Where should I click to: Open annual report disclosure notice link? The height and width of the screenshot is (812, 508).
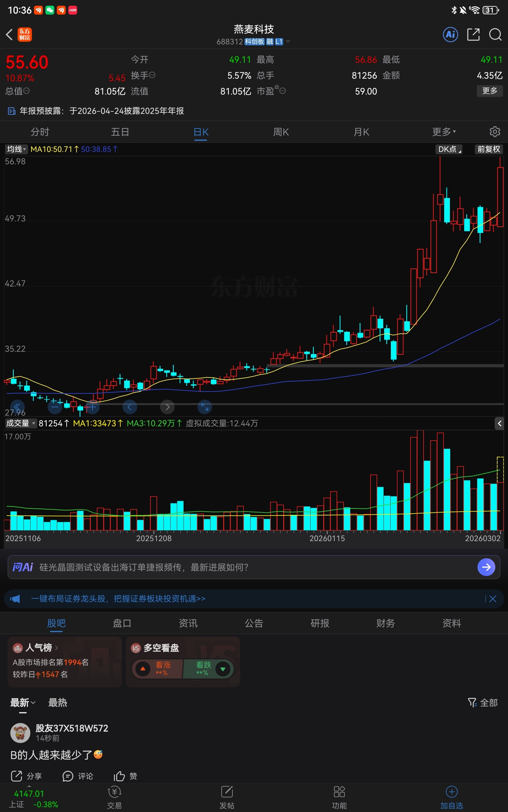click(x=102, y=111)
